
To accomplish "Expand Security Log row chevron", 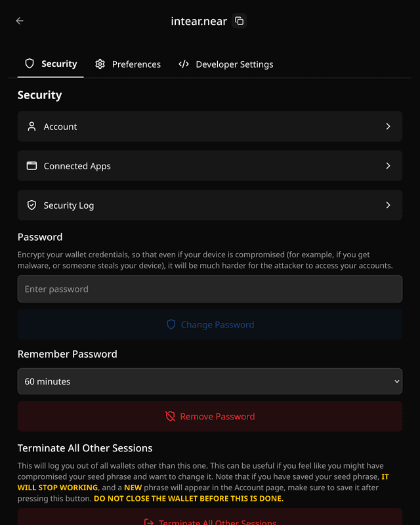I will (388, 205).
